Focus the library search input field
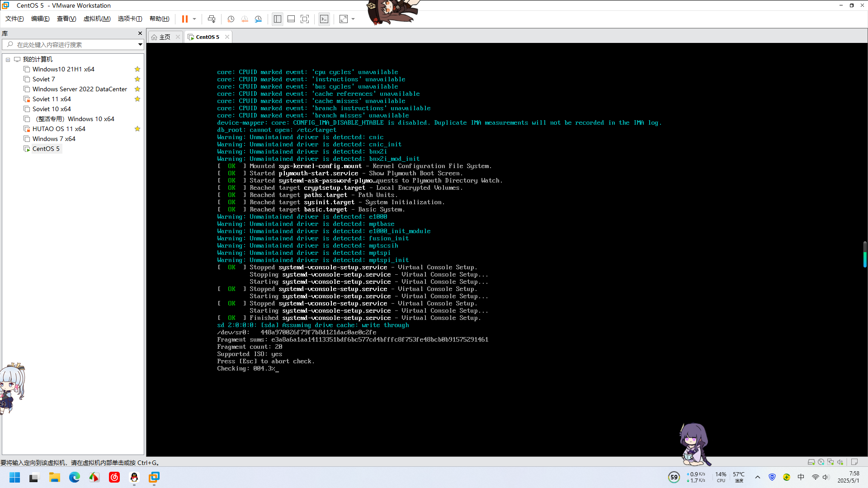The width and height of the screenshot is (868, 488). (72, 45)
